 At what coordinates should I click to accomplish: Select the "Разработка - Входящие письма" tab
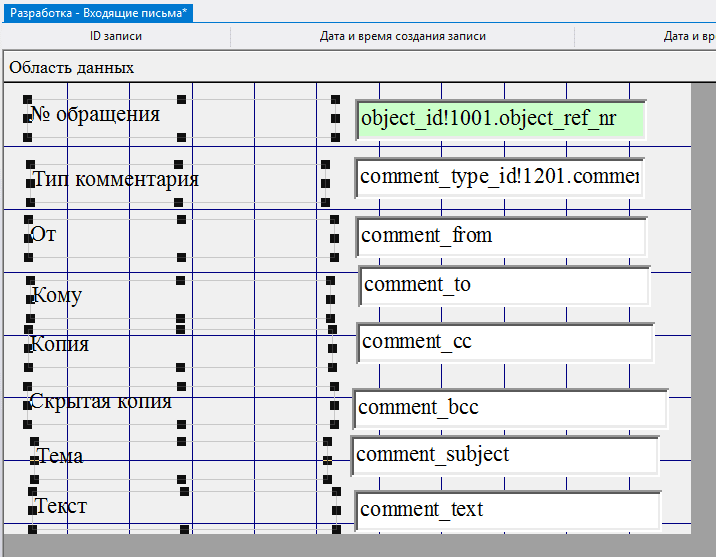click(98, 12)
